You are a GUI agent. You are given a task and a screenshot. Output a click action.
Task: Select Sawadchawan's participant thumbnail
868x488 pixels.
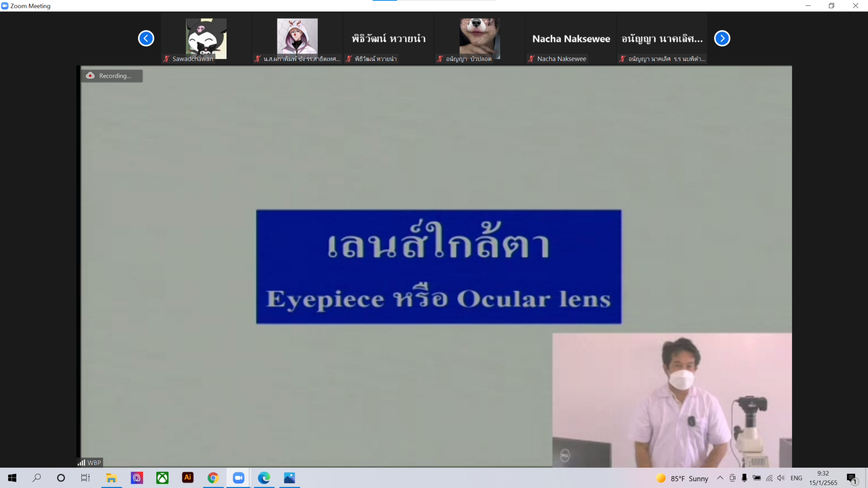click(x=206, y=39)
